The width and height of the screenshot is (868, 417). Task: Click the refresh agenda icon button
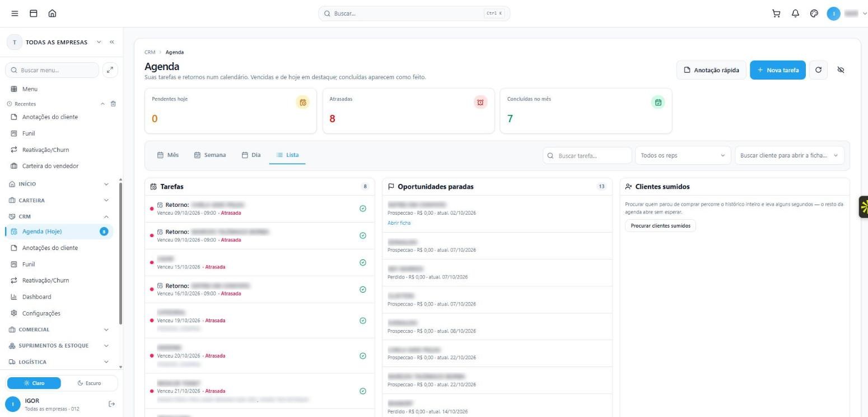[x=818, y=70]
